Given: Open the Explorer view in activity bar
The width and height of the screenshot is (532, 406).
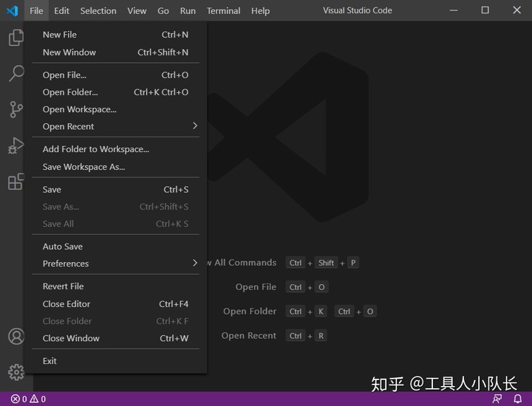Looking at the screenshot, I should click(x=16, y=38).
